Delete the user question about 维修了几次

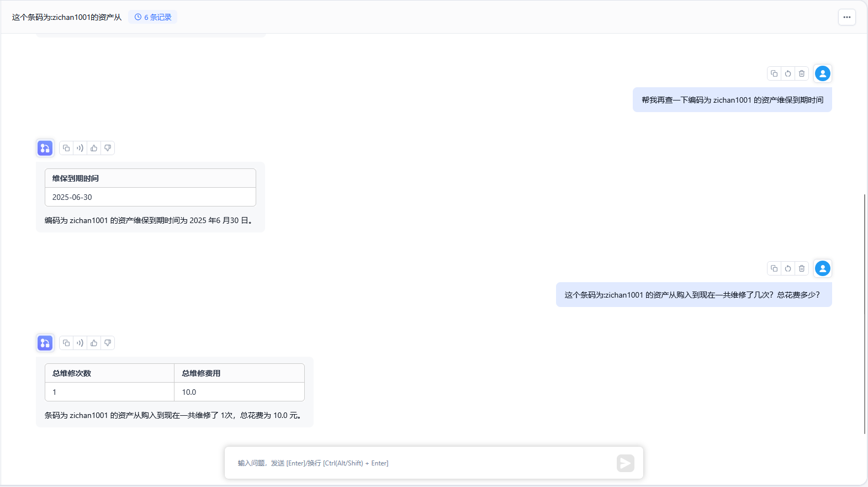point(802,268)
